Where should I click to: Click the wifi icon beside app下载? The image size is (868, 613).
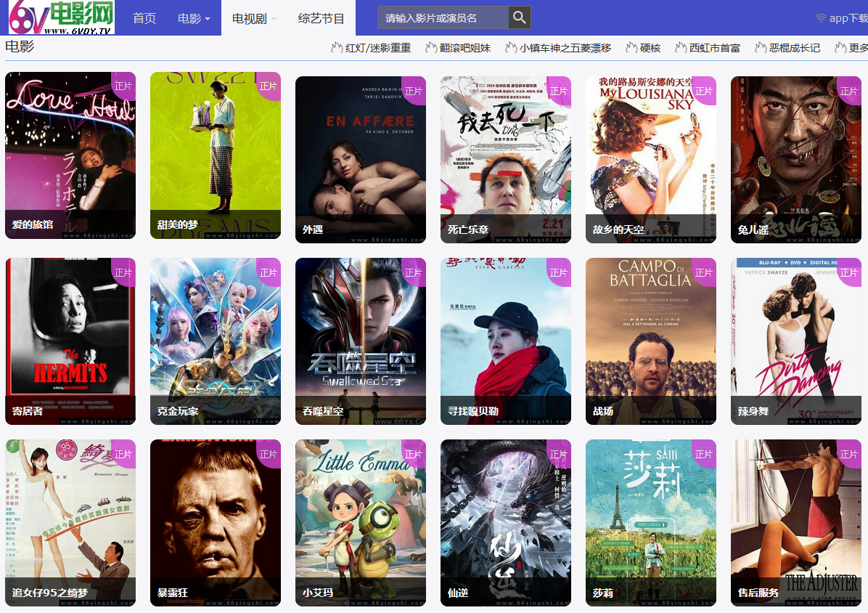[x=821, y=18]
